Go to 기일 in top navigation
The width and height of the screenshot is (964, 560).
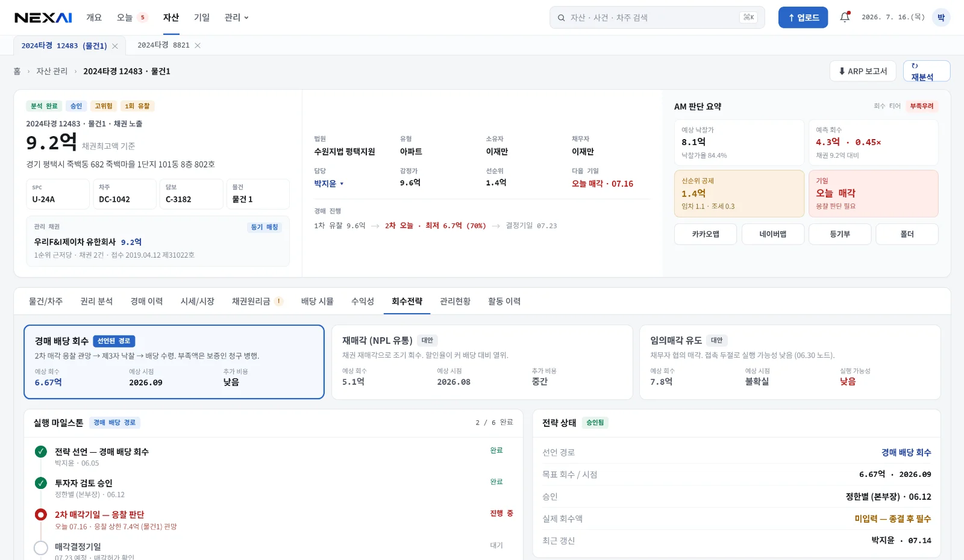[x=202, y=17]
